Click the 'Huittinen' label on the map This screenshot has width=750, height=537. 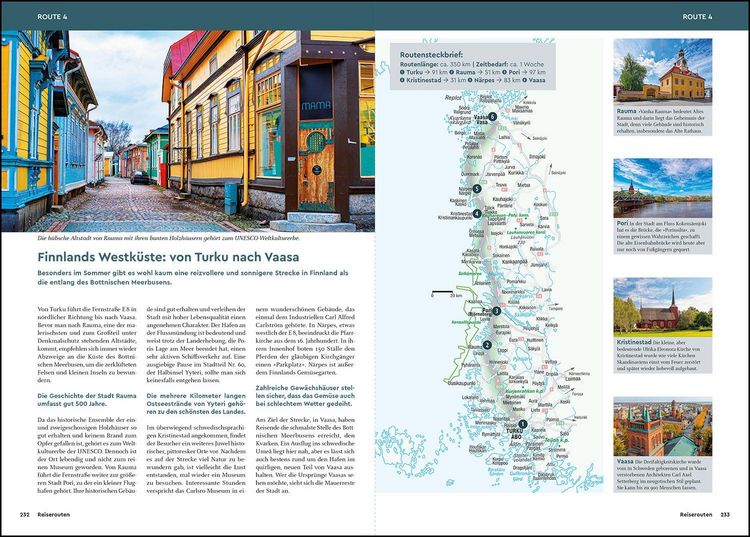(x=535, y=340)
